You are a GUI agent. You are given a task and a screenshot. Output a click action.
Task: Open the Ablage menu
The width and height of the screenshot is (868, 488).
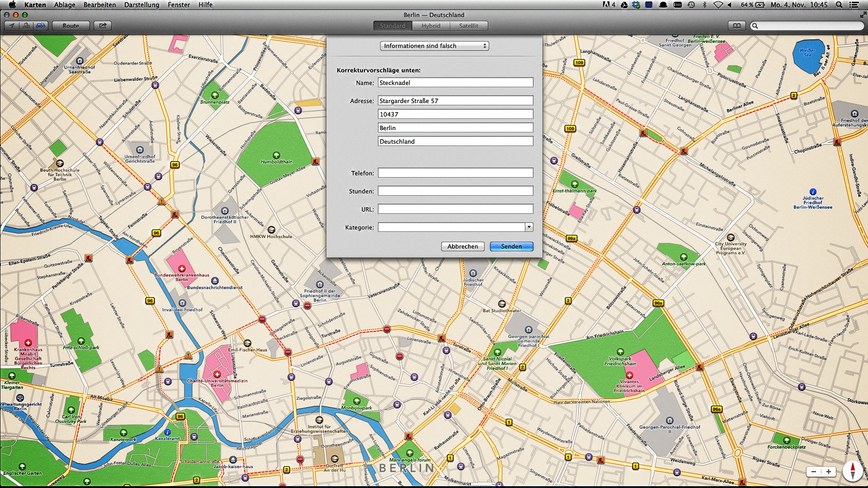point(65,5)
